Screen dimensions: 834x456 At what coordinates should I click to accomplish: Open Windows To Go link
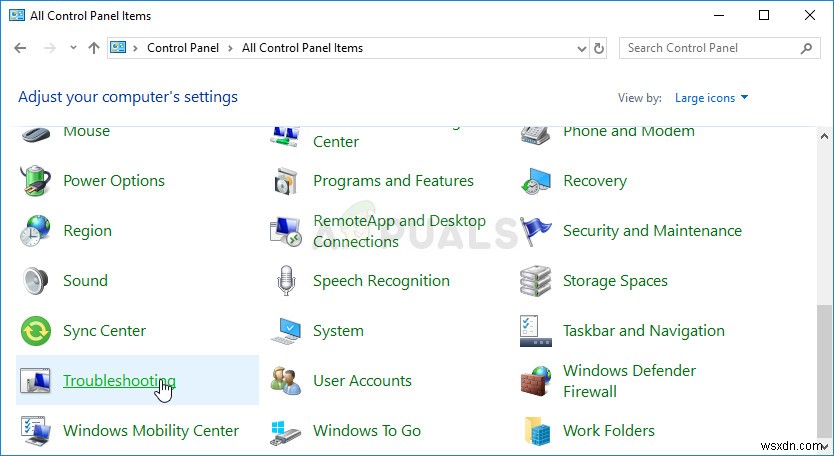[x=367, y=431]
